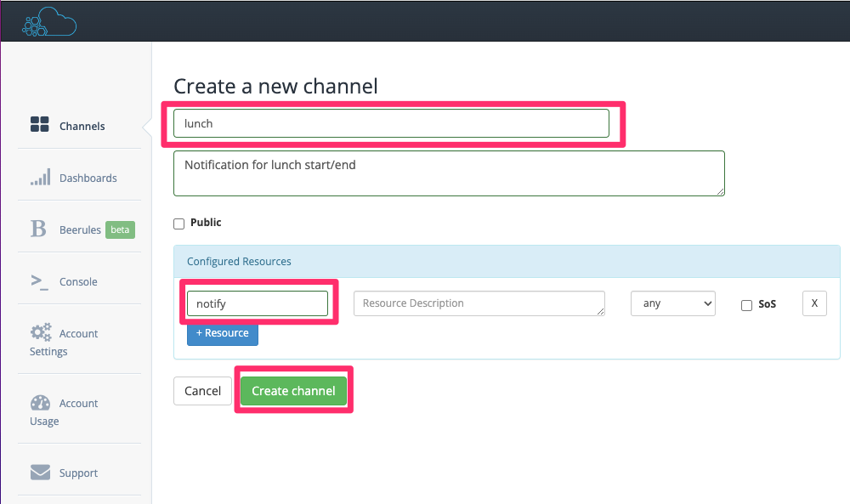The width and height of the screenshot is (850, 504).
Task: Open the resource type dropdown showing any
Action: (x=672, y=303)
